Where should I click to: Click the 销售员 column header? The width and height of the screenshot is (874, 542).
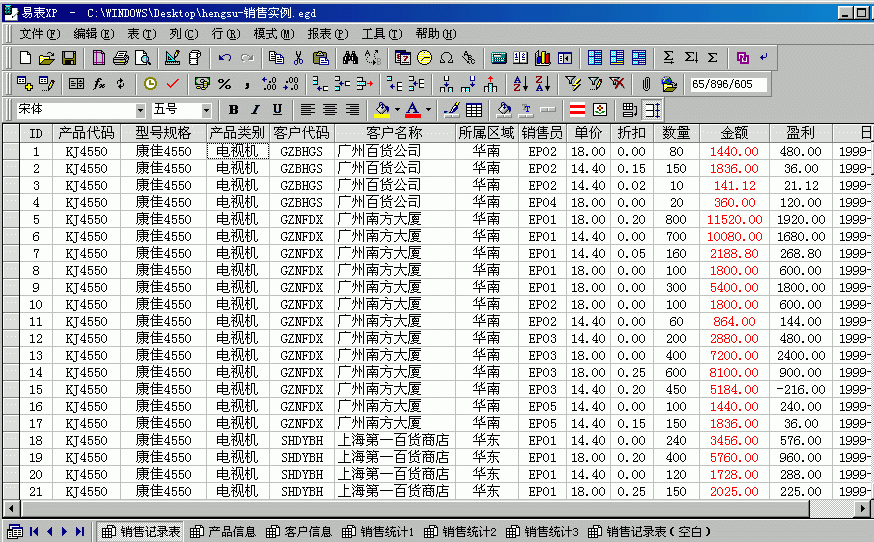point(542,133)
